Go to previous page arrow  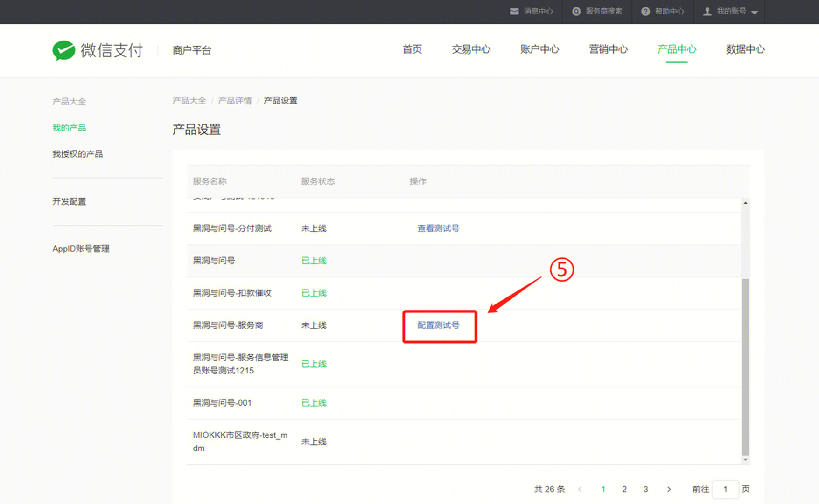(x=580, y=489)
